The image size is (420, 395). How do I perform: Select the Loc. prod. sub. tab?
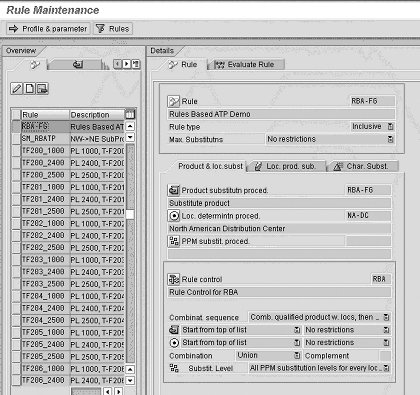[x=287, y=166]
